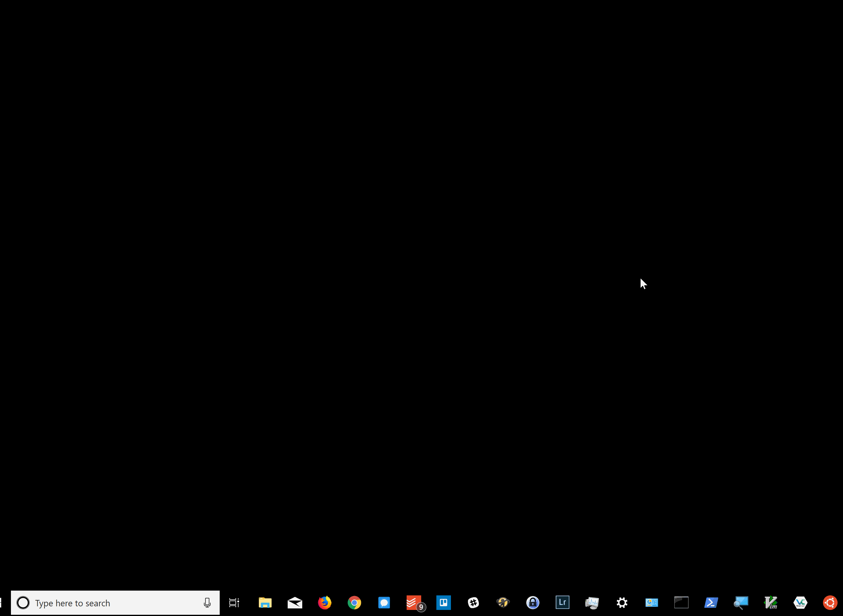The image size is (843, 616).
Task: Launch the green Vim-related icon
Action: (770, 602)
